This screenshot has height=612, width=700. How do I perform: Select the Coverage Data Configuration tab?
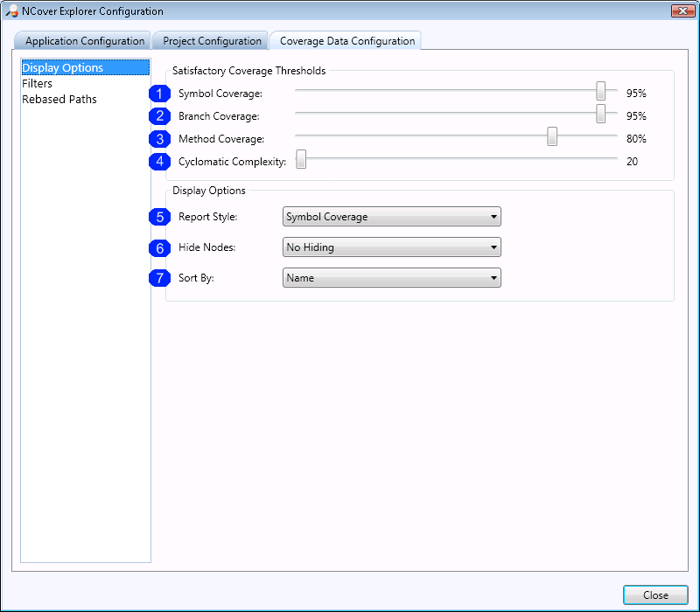tap(346, 40)
